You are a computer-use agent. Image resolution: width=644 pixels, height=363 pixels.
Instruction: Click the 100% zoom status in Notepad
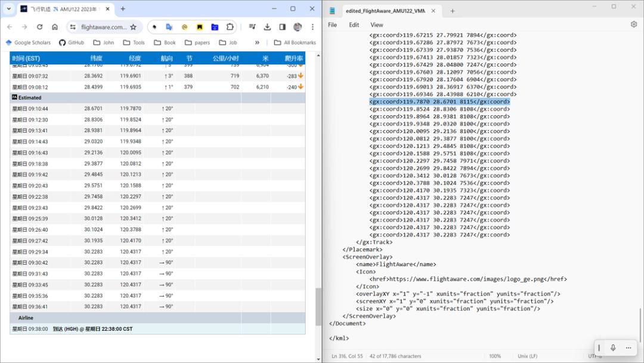(x=495, y=356)
